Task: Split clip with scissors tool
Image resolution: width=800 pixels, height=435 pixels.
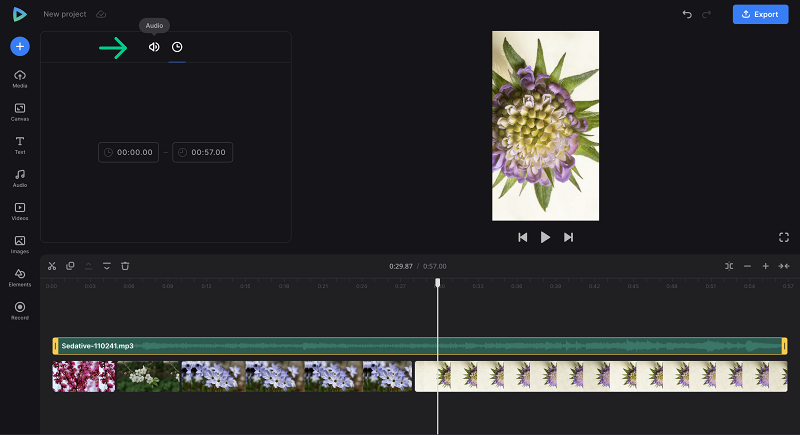Action: click(52, 266)
